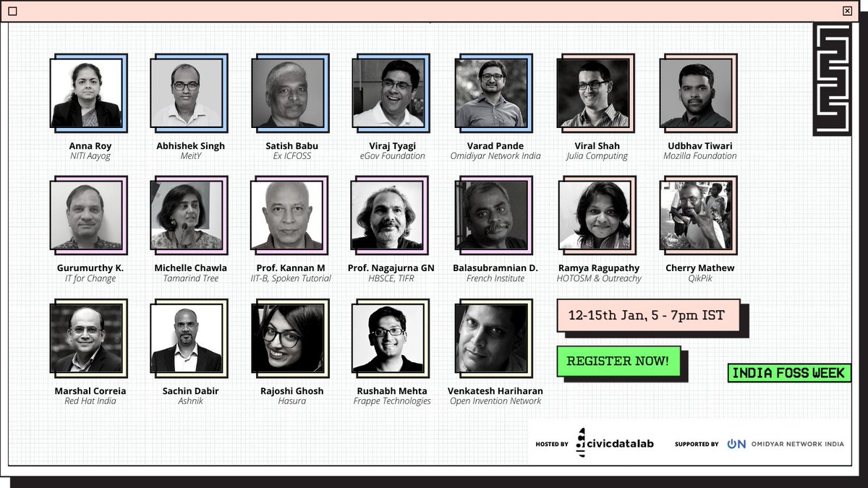Click the name text 'Anna Roy'

[x=90, y=145]
